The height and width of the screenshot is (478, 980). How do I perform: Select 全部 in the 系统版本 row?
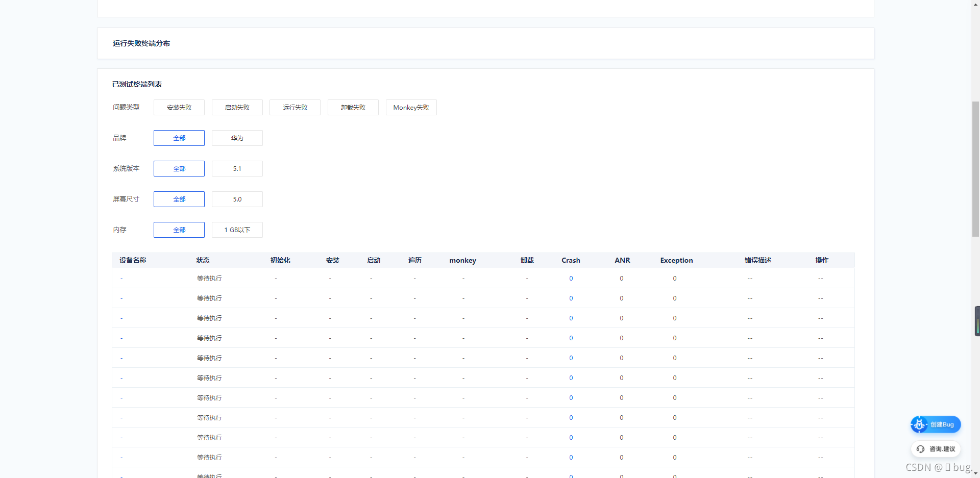click(x=179, y=168)
